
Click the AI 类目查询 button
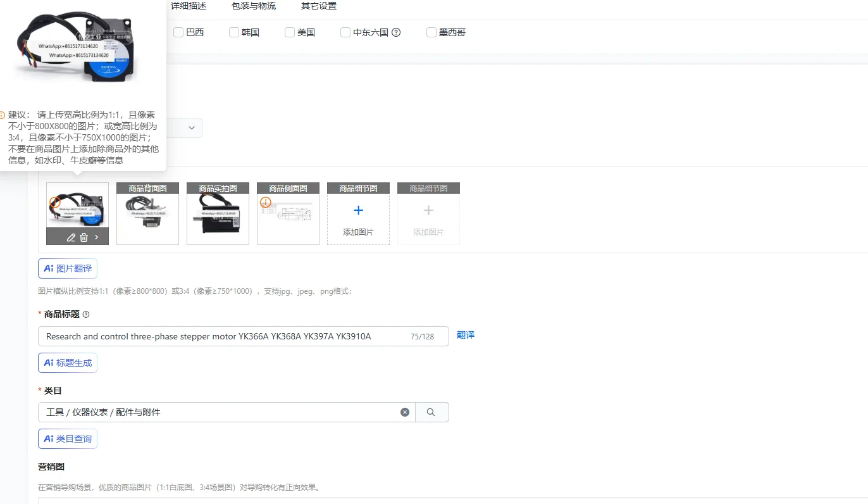coord(68,439)
